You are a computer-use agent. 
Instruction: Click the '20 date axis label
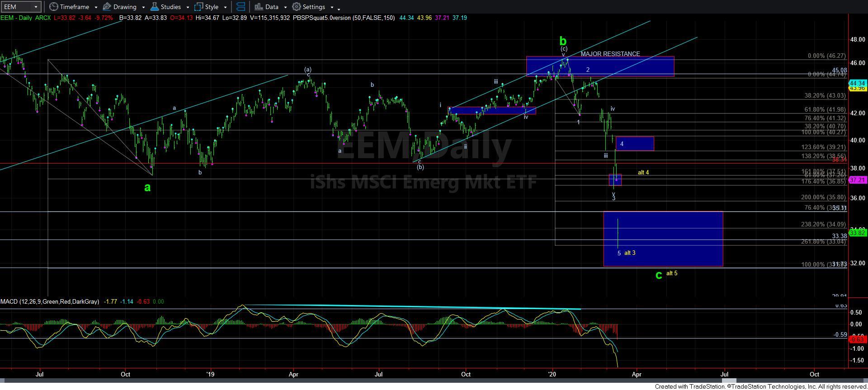tap(552, 374)
